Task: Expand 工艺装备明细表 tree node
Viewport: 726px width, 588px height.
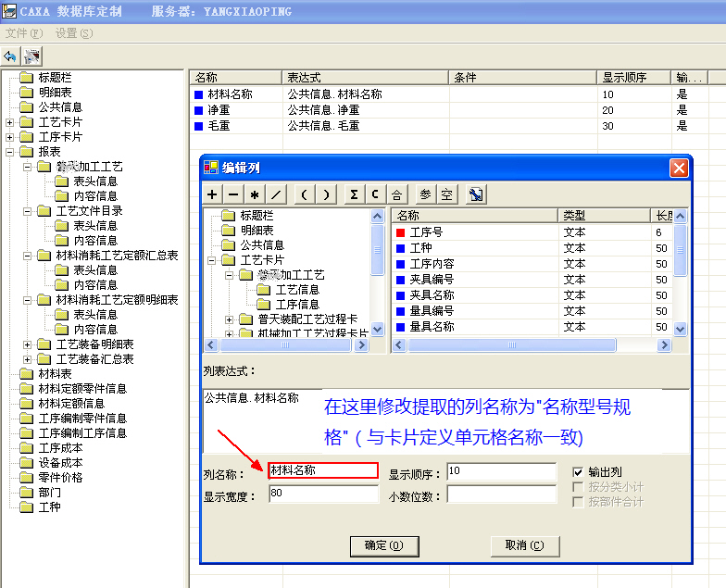Action: coord(28,344)
